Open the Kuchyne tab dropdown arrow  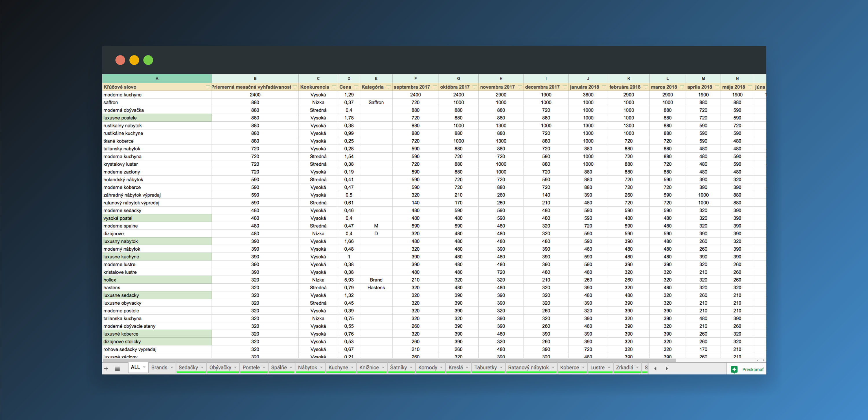[x=352, y=367]
